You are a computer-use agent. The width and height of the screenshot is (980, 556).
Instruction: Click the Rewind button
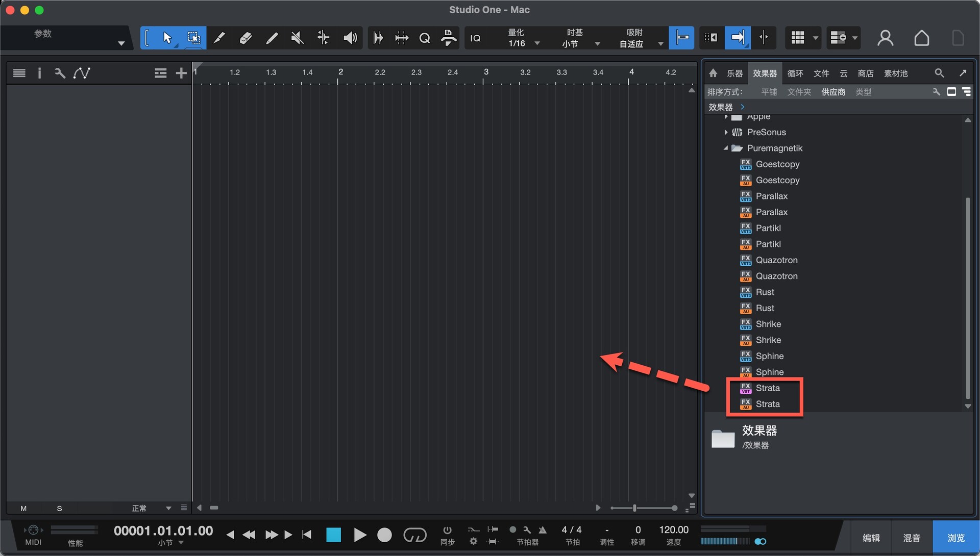[249, 535]
